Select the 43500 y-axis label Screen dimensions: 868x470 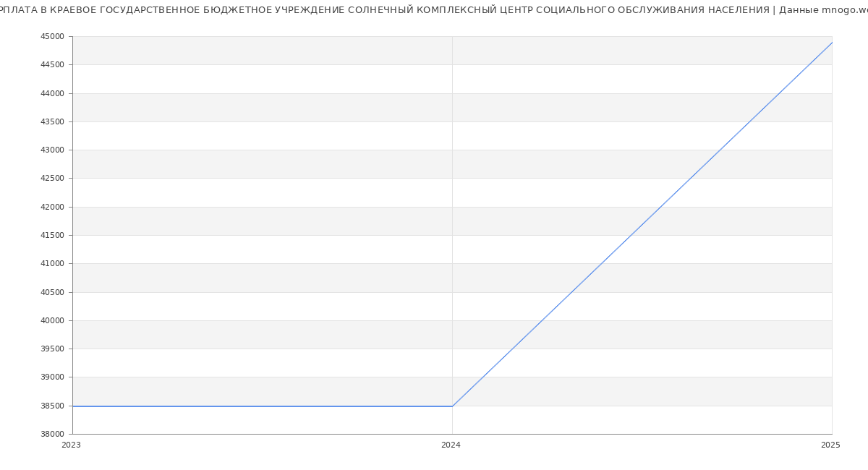pyautogui.click(x=53, y=121)
